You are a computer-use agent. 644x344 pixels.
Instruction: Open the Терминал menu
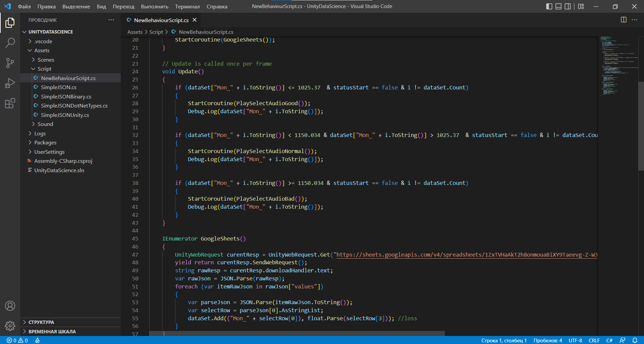187,6
